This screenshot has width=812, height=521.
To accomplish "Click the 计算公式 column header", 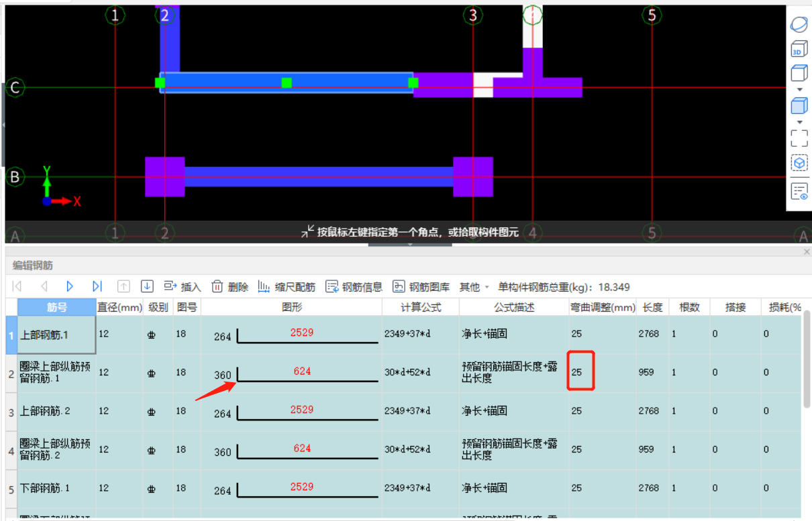I will 421,307.
